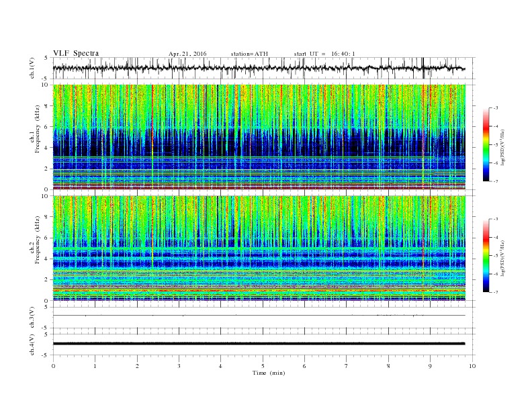Select the "station=ATH" header text
532x411 pixels.
tap(249, 54)
